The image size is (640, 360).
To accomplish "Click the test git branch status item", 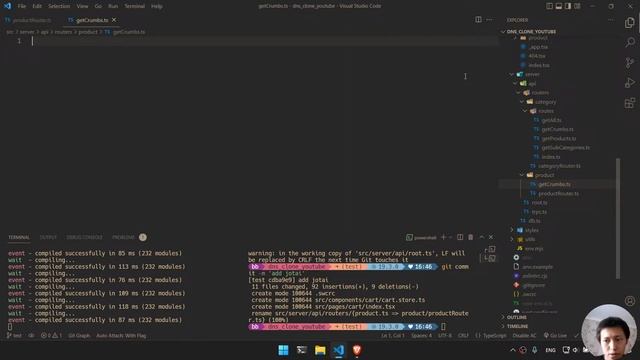I will (14, 336).
